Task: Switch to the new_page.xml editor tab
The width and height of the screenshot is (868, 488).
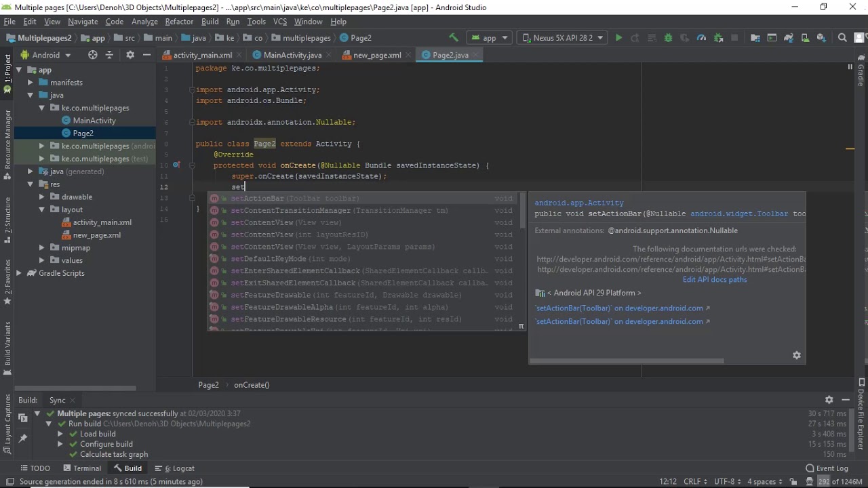Action: click(x=377, y=55)
